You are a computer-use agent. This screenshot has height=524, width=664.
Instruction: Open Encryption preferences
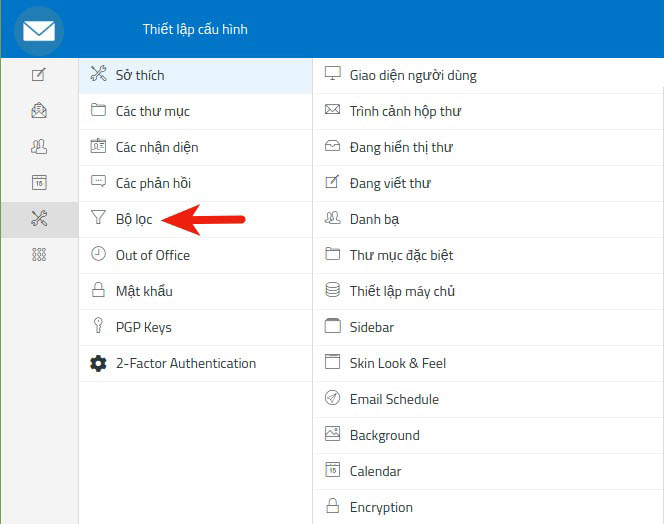[x=488, y=507]
